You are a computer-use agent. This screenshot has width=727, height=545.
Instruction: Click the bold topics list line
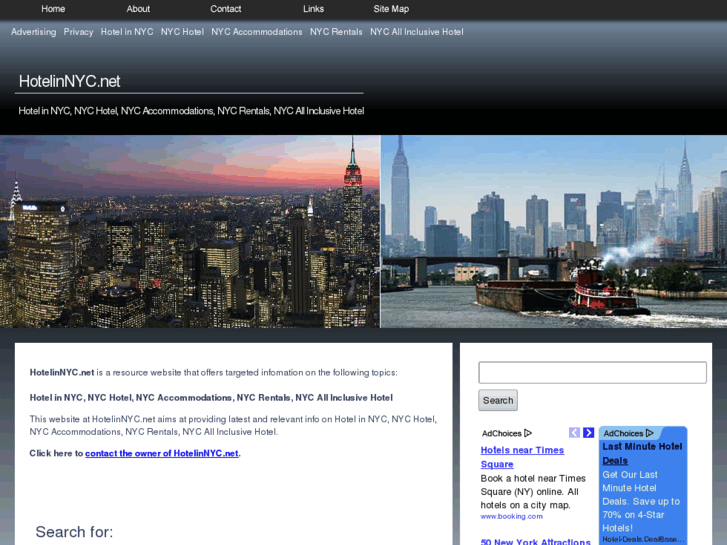point(211,398)
